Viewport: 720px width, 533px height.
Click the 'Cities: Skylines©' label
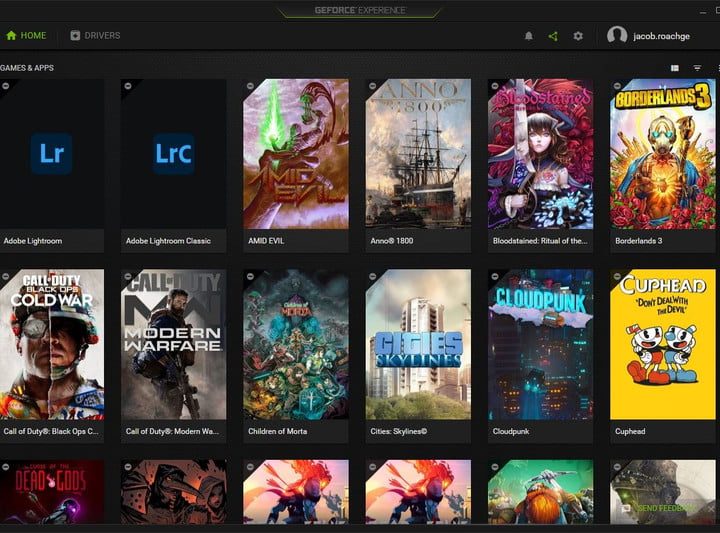[399, 431]
